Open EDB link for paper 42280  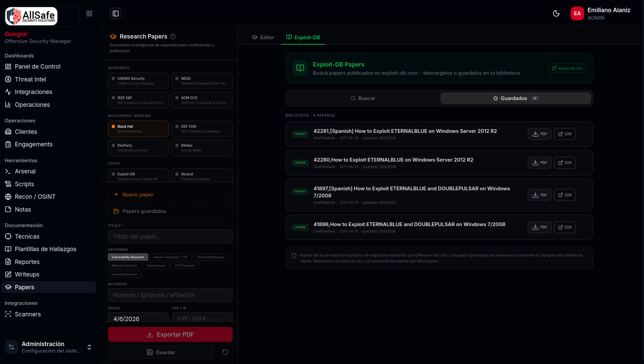[565, 163]
